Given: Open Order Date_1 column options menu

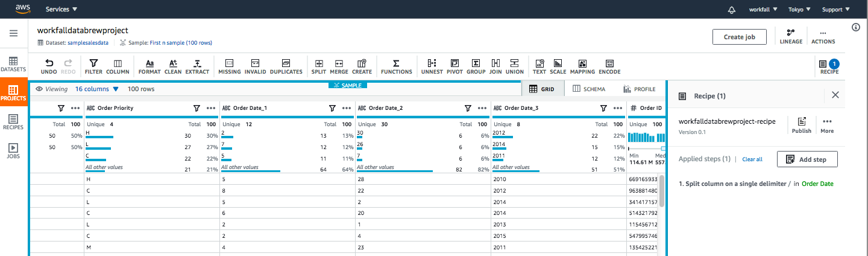Looking at the screenshot, I should (x=346, y=108).
